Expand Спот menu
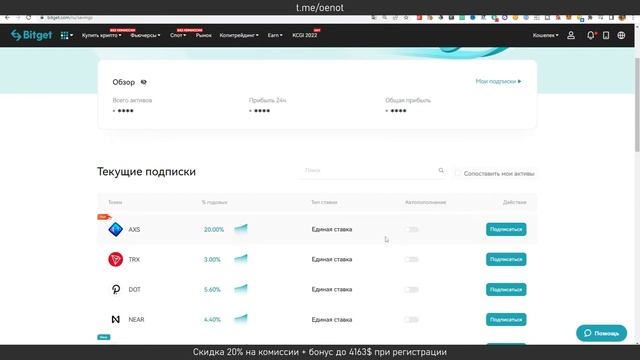Viewport: 640px width, 360px height. [x=178, y=36]
